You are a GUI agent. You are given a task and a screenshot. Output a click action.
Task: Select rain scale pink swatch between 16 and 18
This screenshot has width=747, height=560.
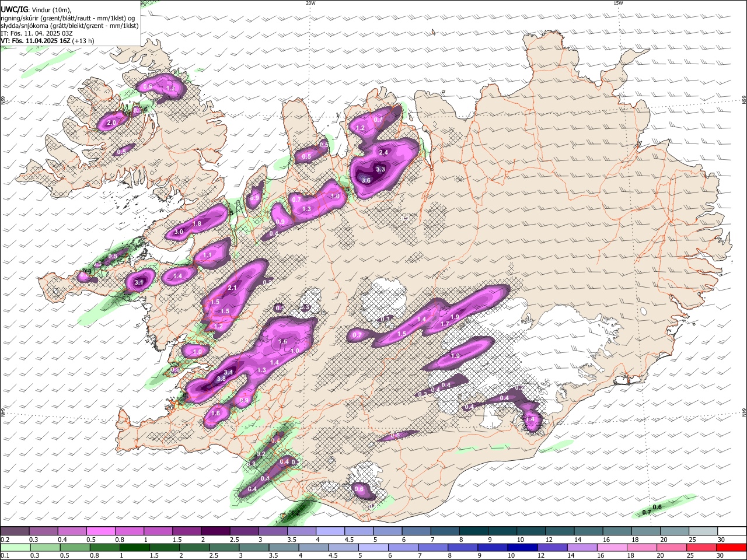coord(611,548)
